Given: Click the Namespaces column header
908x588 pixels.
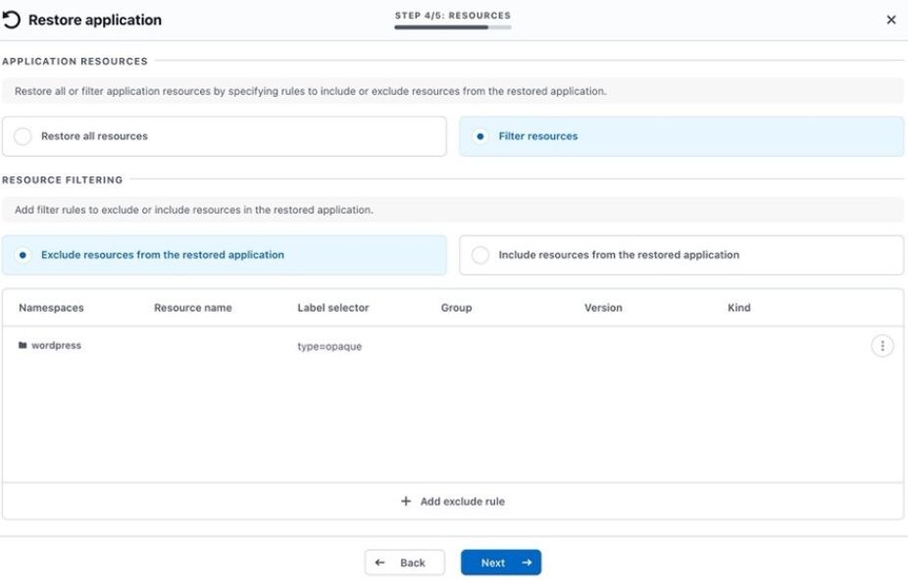Looking at the screenshot, I should [x=51, y=308].
